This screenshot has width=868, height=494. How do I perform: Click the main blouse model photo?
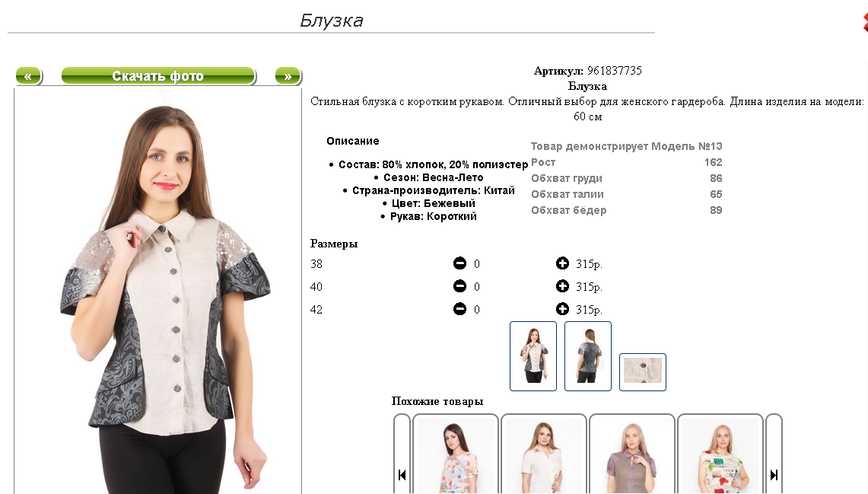tap(157, 291)
